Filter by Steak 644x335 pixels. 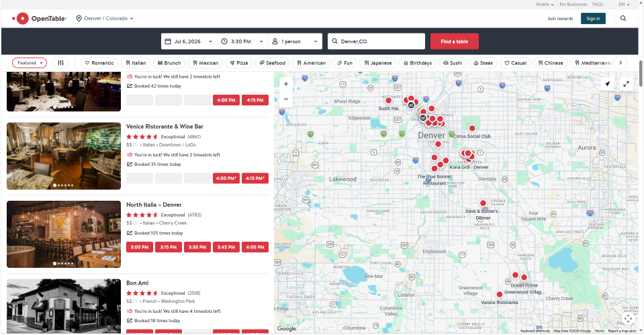click(483, 63)
